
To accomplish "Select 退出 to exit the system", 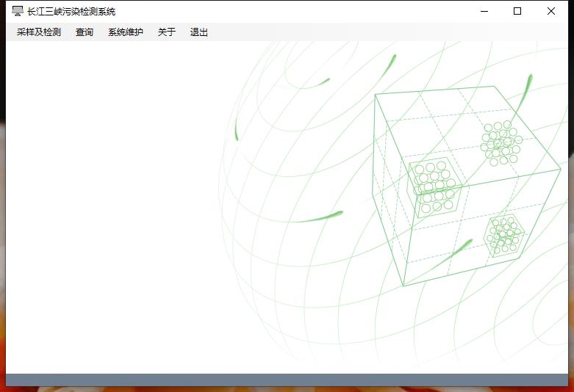I will click(199, 32).
